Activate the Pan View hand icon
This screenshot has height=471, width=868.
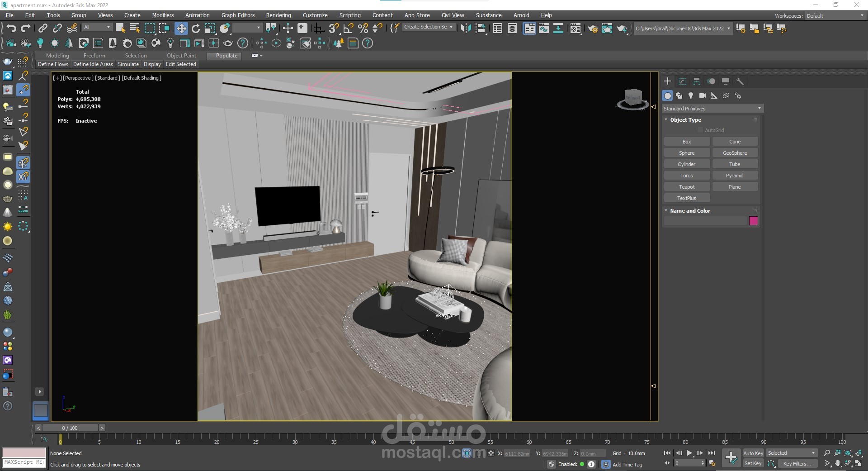pos(837,463)
